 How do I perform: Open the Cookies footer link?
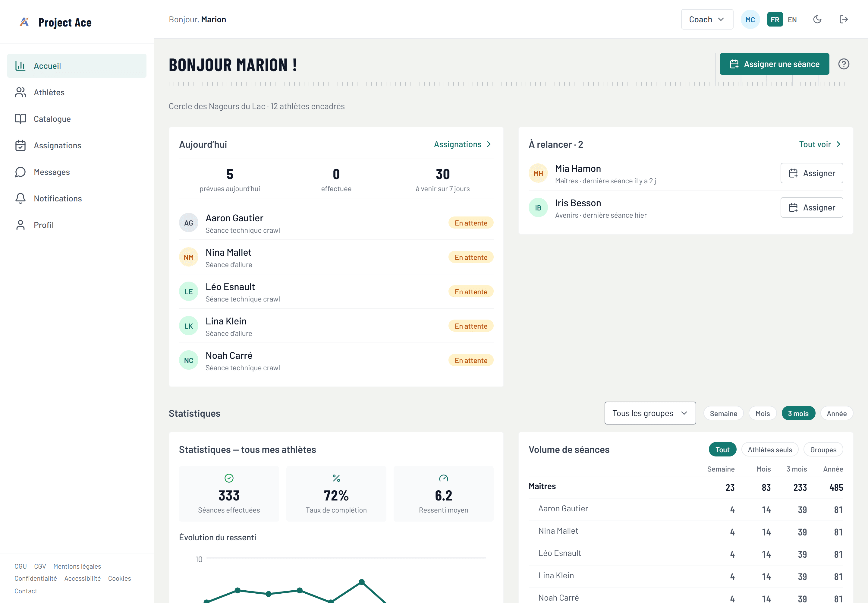coord(119,579)
